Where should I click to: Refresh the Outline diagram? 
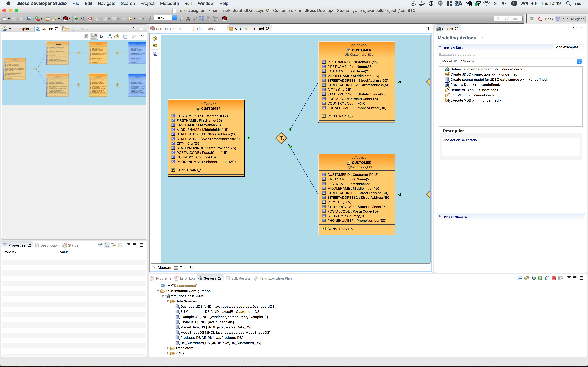click(x=117, y=36)
